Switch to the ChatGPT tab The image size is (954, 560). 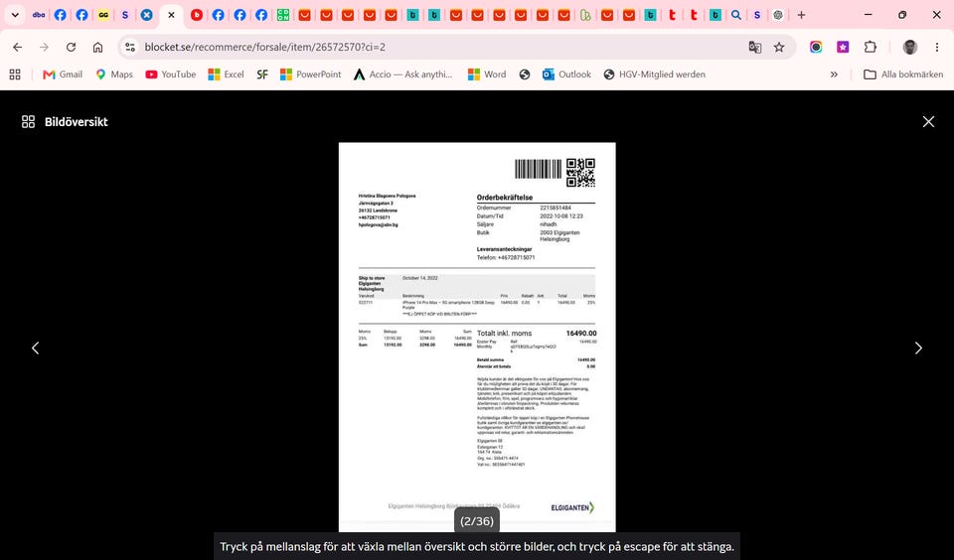[778, 15]
